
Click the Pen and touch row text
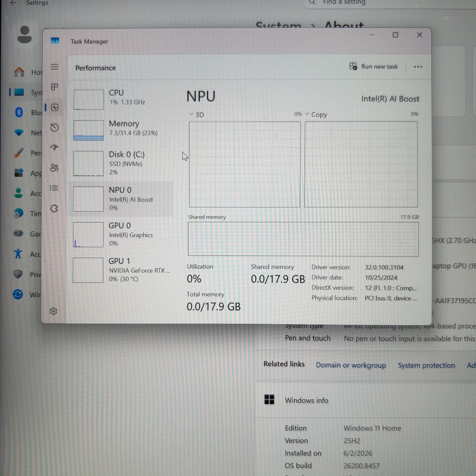click(380, 338)
